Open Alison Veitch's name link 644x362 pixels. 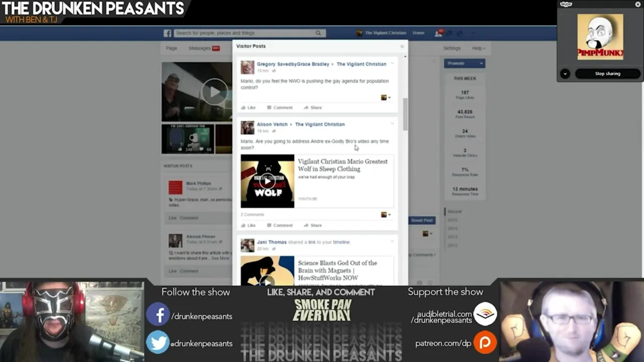[272, 124]
